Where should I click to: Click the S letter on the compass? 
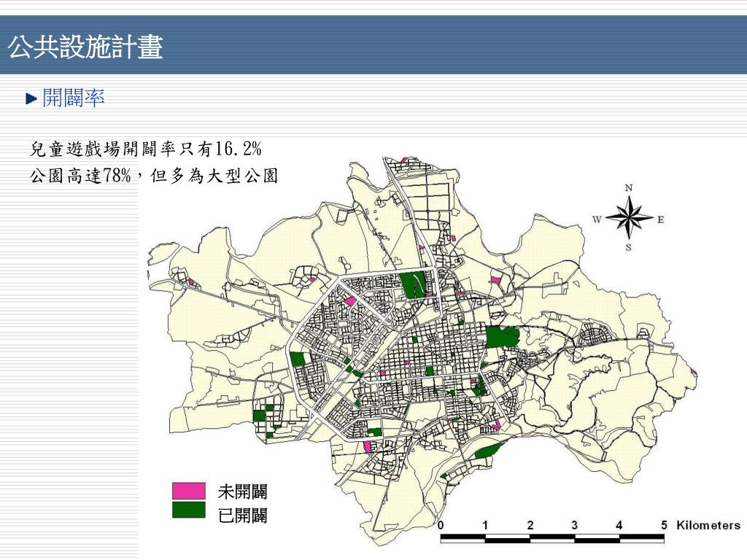click(x=628, y=248)
